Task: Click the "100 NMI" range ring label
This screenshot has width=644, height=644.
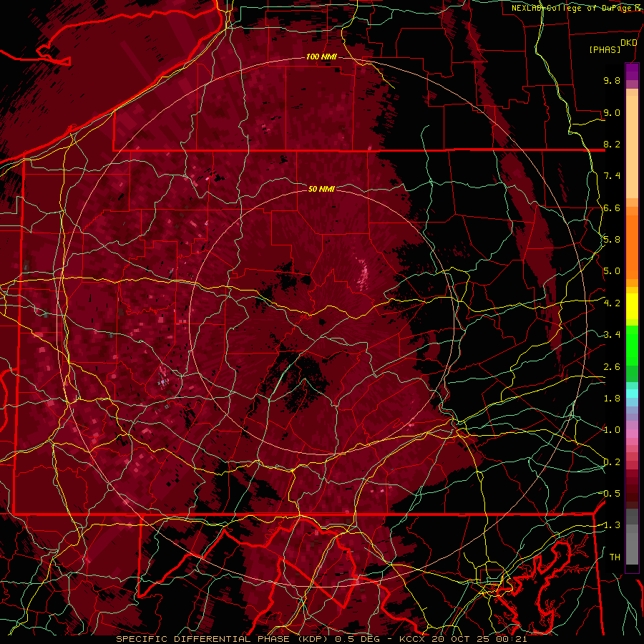Action: pyautogui.click(x=321, y=57)
